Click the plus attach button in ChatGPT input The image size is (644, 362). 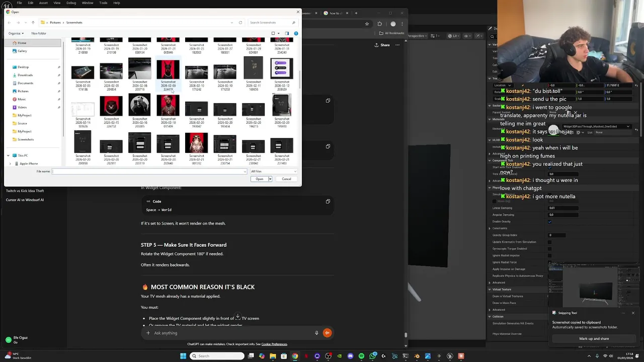148,333
